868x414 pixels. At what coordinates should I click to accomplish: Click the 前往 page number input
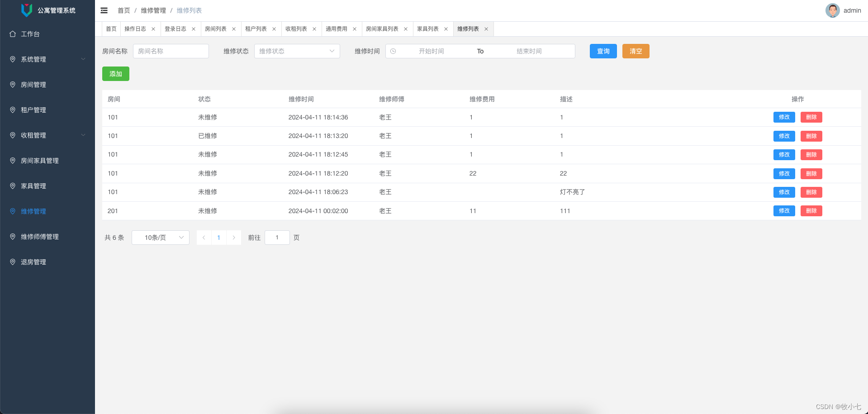(277, 238)
